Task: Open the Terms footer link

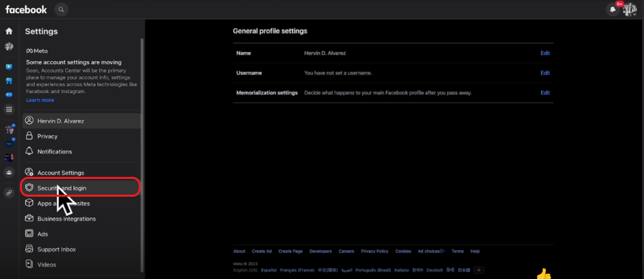Action: pyautogui.click(x=457, y=251)
